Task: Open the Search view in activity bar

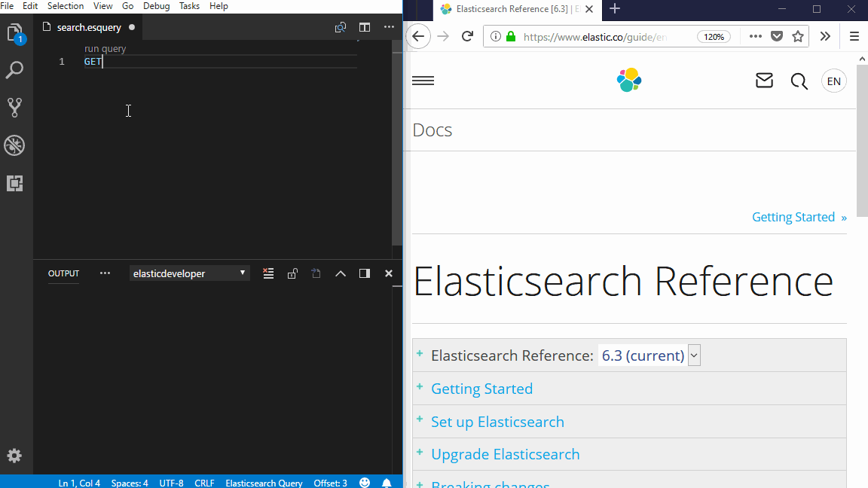Action: point(14,70)
